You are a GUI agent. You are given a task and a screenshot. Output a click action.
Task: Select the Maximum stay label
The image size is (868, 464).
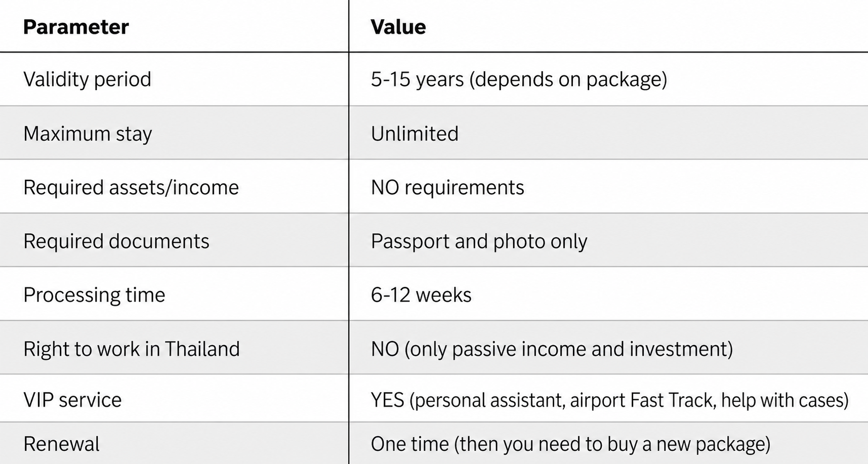[x=88, y=134]
